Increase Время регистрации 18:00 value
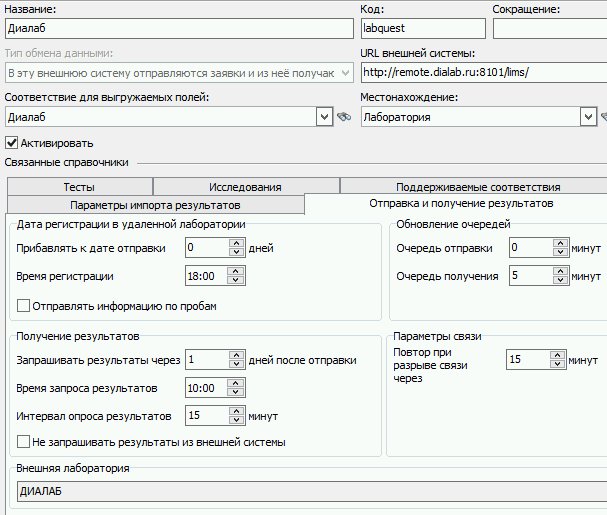Viewport: 607px width, 515px height. coord(235,271)
